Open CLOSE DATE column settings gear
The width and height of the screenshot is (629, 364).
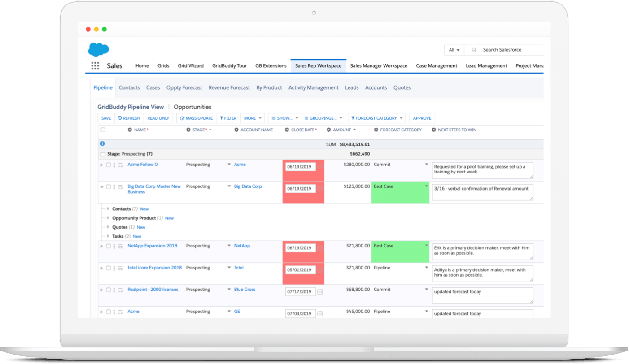(287, 130)
